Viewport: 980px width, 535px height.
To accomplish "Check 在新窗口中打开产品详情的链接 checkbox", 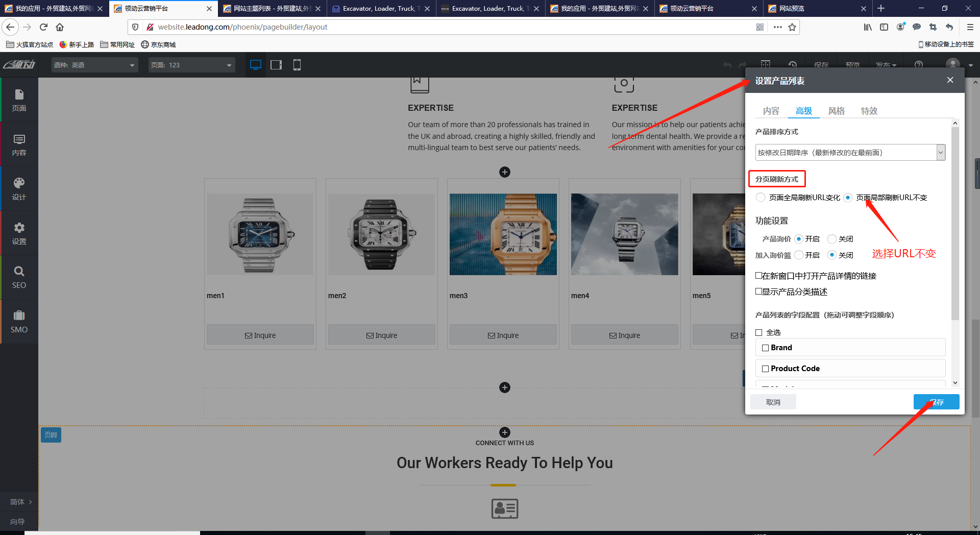I will [759, 276].
